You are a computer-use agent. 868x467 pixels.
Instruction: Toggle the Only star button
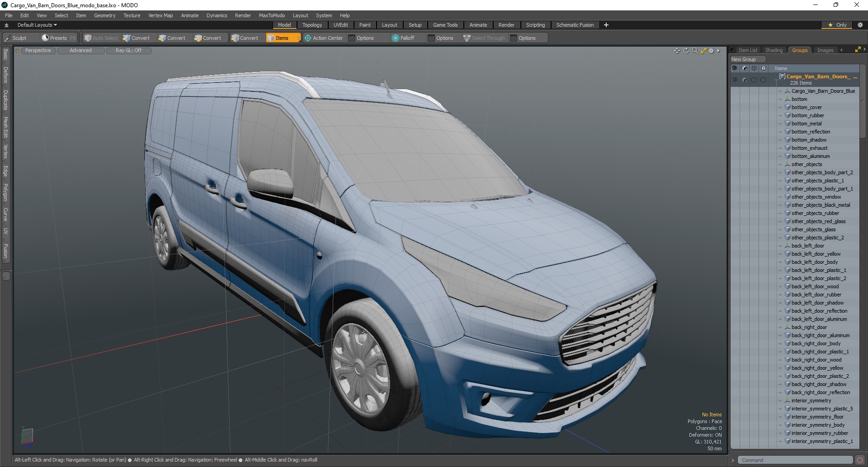pyautogui.click(x=837, y=25)
